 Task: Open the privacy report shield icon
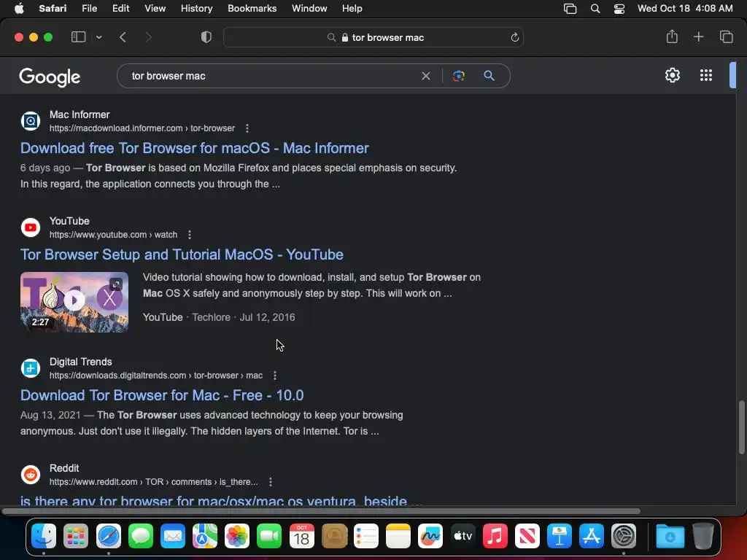pos(206,37)
